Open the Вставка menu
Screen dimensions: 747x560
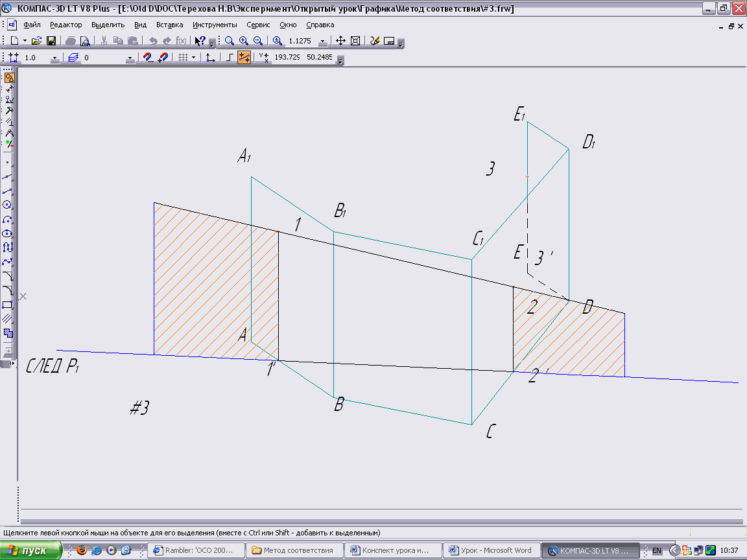(x=170, y=25)
